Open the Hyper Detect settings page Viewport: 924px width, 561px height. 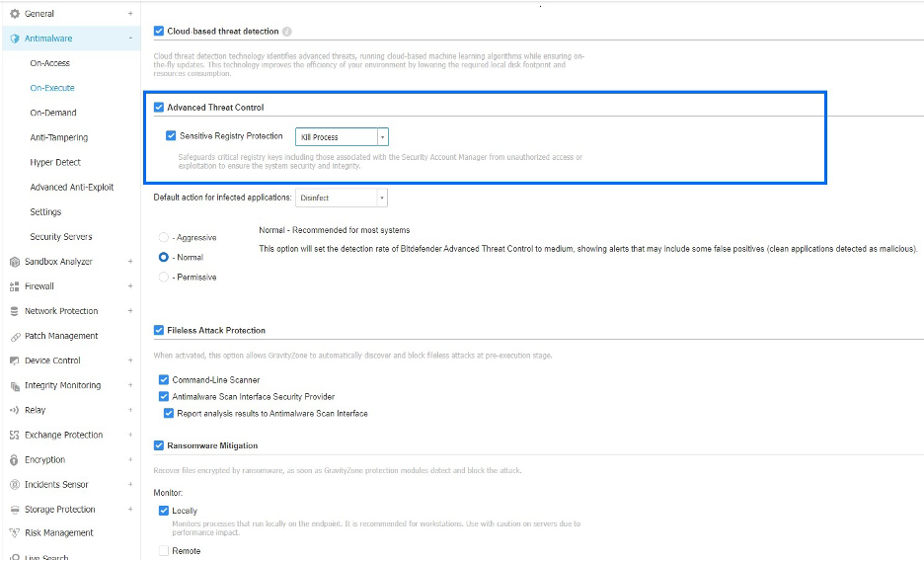point(55,162)
